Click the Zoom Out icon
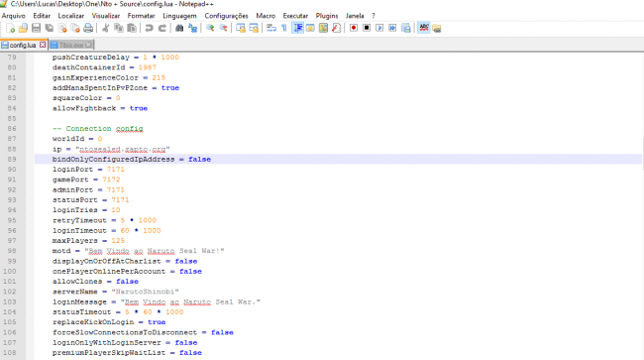The height and width of the screenshot is (360, 644). pos(223,28)
